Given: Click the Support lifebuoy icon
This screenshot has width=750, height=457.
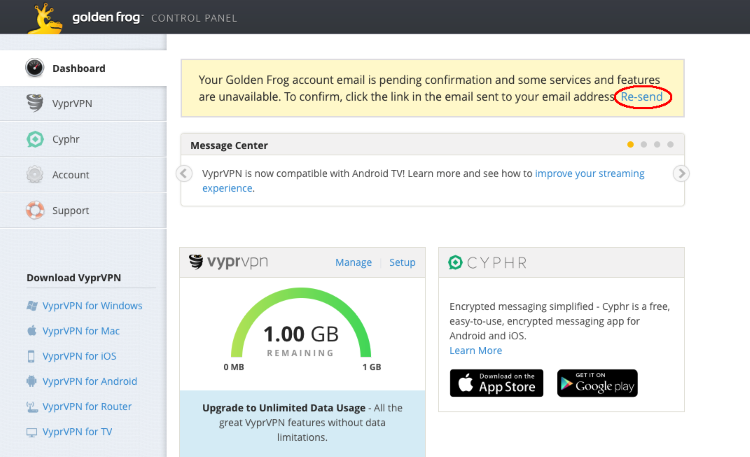Looking at the screenshot, I should (x=35, y=210).
